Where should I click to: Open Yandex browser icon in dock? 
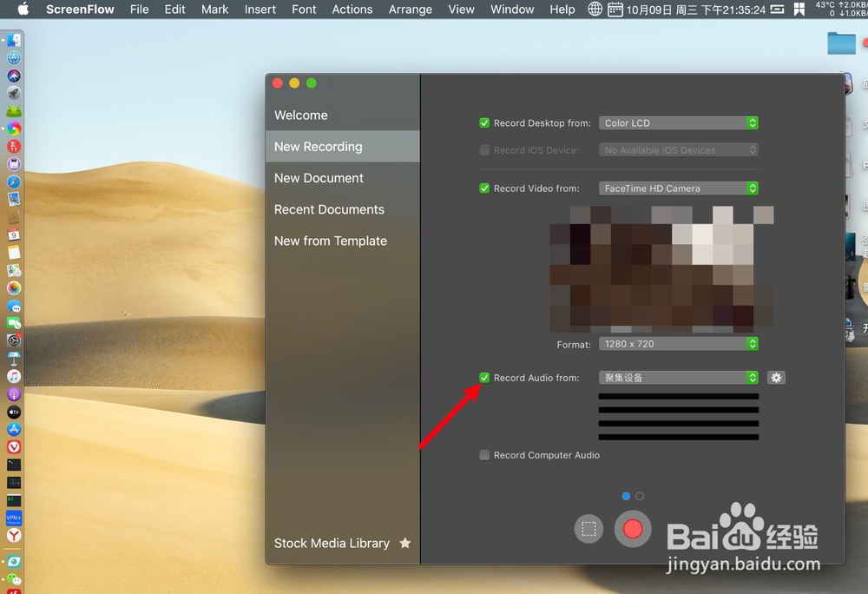[x=14, y=535]
